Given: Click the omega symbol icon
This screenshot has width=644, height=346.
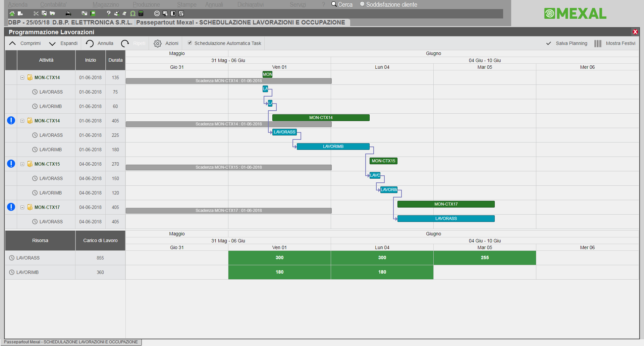Looking at the screenshot, I should 133,13.
